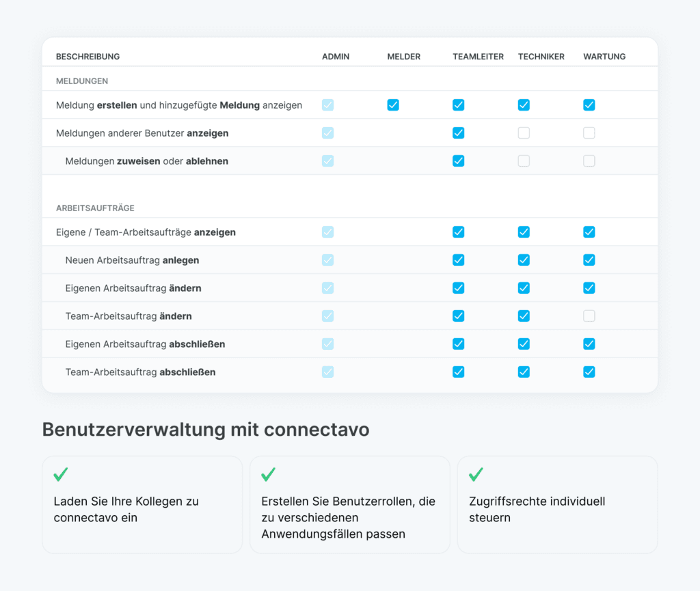Select the Eigene / Team-Arbeitsaufträge anzeigen row label
Screen dimensions: 700x591
[x=146, y=232]
